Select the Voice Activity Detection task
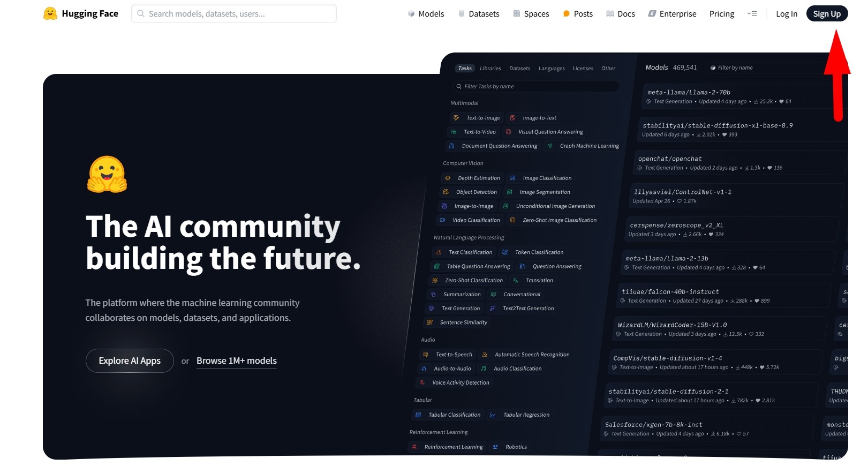This screenshot has width=868, height=473. tap(454, 382)
